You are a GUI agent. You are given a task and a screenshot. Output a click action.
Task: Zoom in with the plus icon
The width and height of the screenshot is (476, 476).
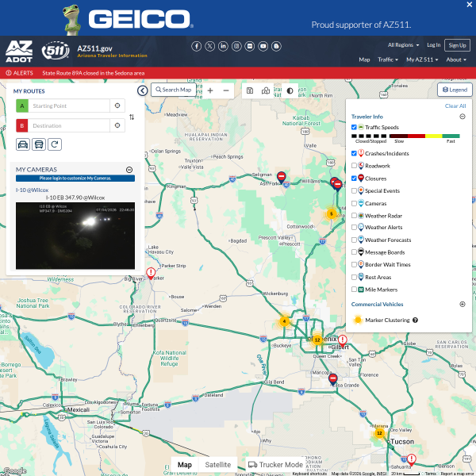(x=210, y=90)
